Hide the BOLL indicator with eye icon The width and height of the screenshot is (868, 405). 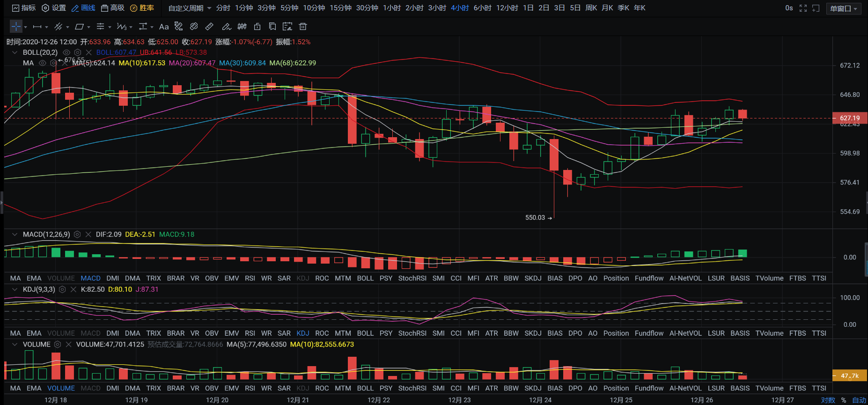(66, 52)
